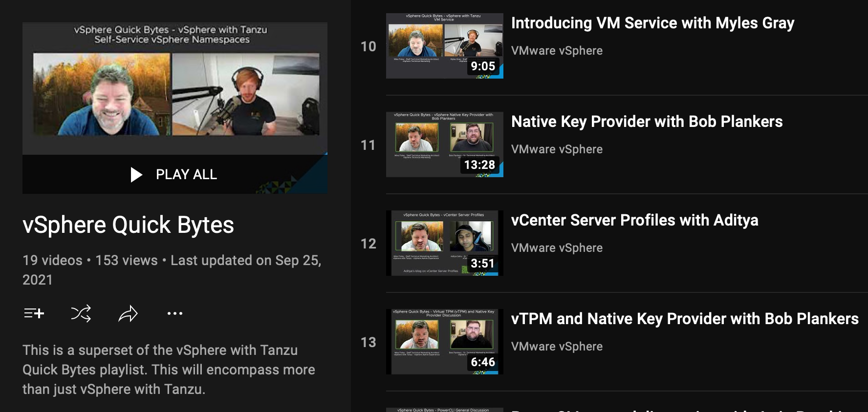
Task: Visit VMware vSphere channel under video 12
Action: pyautogui.click(x=557, y=248)
